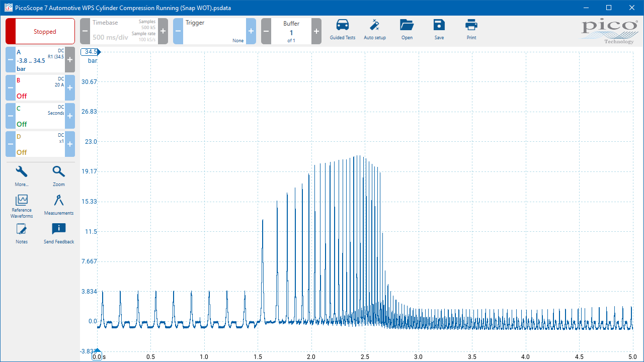Increase Channel A range with plus
This screenshot has width=644, height=362.
pos(70,60)
